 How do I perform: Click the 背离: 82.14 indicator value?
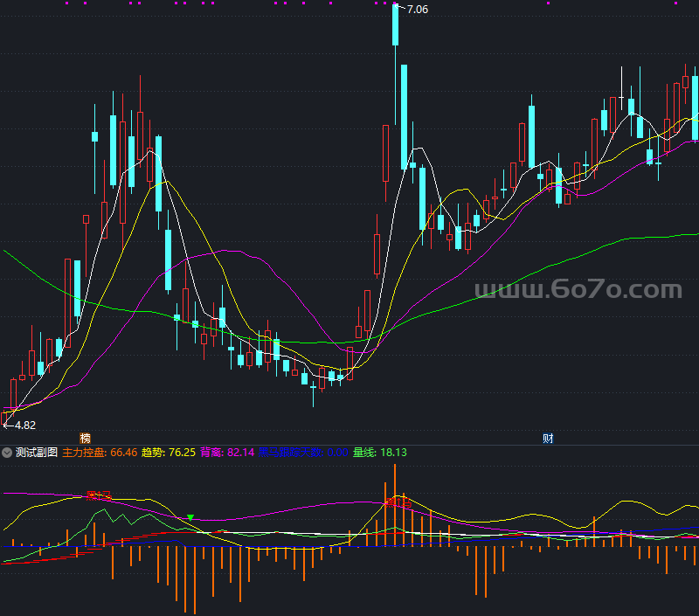tap(227, 453)
